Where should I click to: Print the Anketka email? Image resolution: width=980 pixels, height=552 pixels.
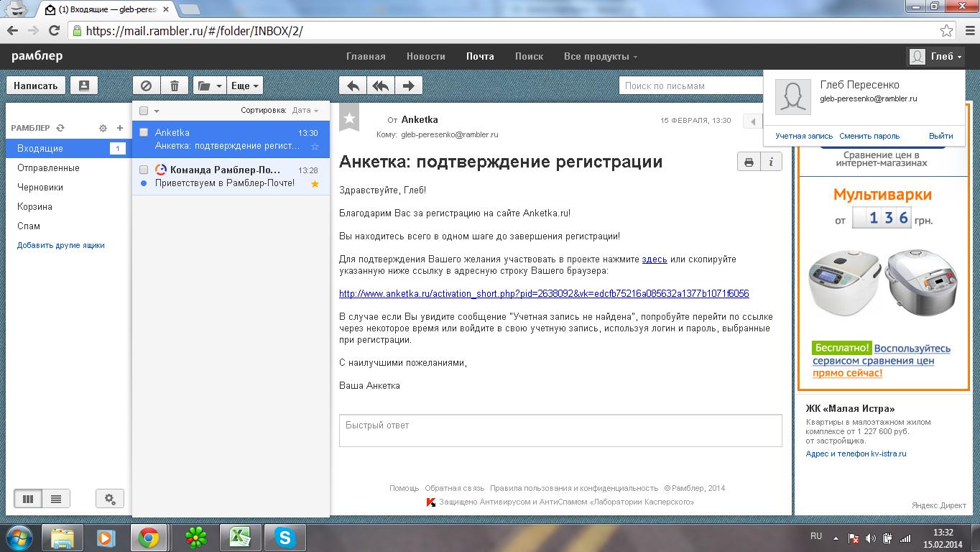[x=749, y=162]
